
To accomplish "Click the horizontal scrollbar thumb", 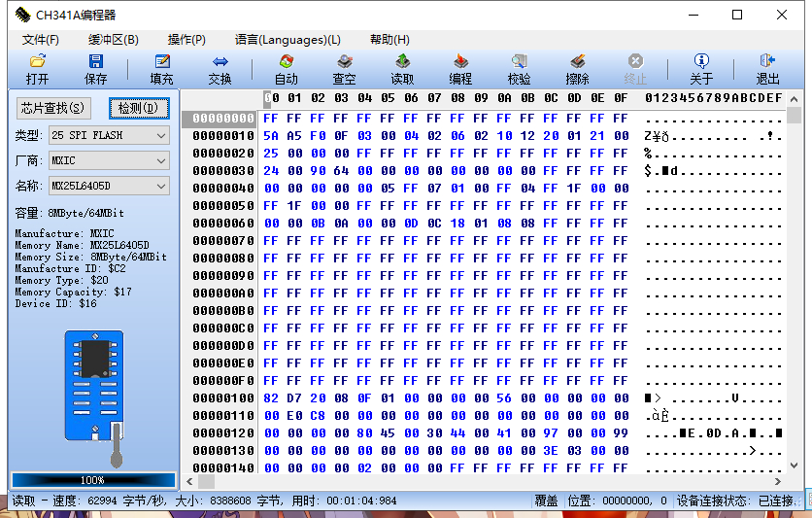I will (206, 481).
